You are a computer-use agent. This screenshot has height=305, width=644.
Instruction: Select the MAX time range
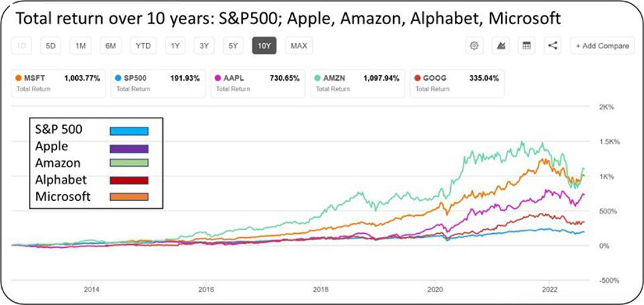(299, 46)
